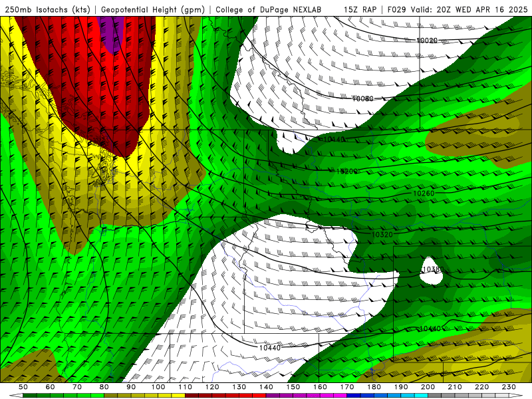
Task: Click the "15Z RAP" model run label
Action: [x=360, y=9]
